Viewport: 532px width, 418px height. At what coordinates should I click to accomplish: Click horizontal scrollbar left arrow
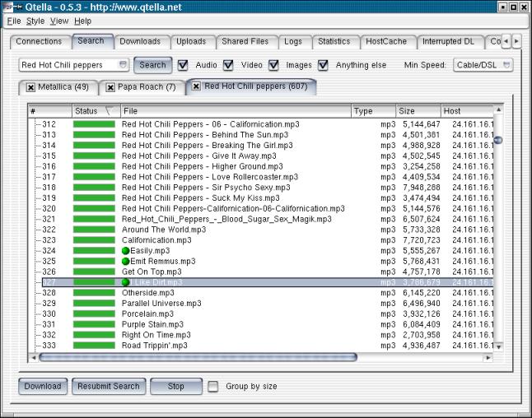33,357
